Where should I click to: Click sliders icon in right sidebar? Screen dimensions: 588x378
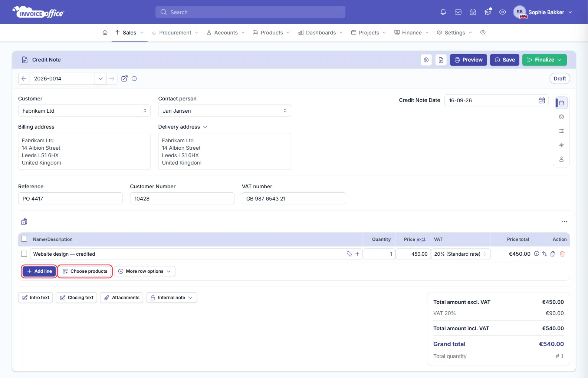click(x=561, y=131)
